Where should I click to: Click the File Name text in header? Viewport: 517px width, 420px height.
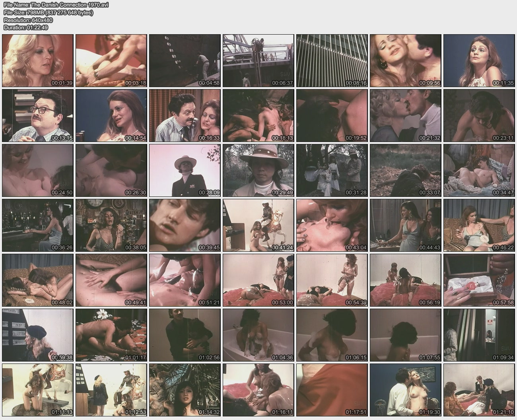click(x=56, y=5)
